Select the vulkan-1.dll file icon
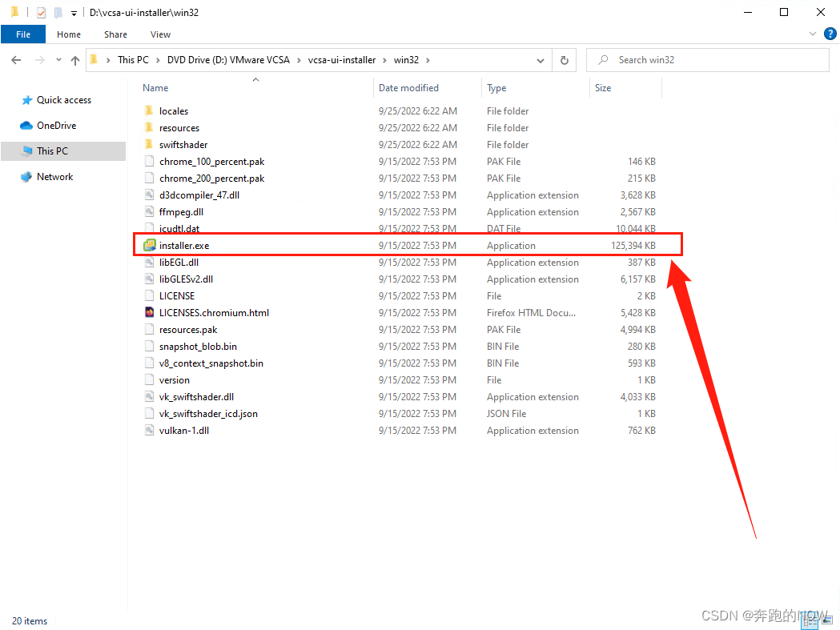This screenshot has width=840, height=630. pyautogui.click(x=150, y=430)
